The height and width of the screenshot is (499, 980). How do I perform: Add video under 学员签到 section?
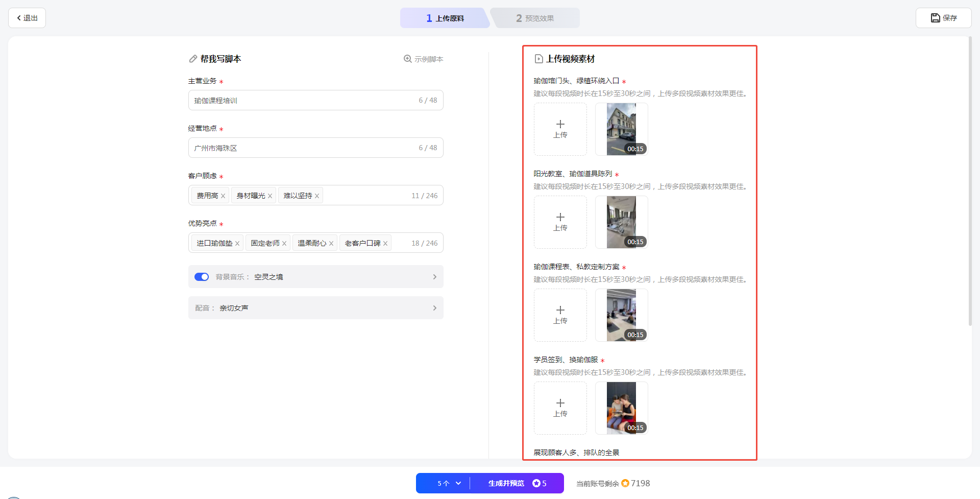560,408
